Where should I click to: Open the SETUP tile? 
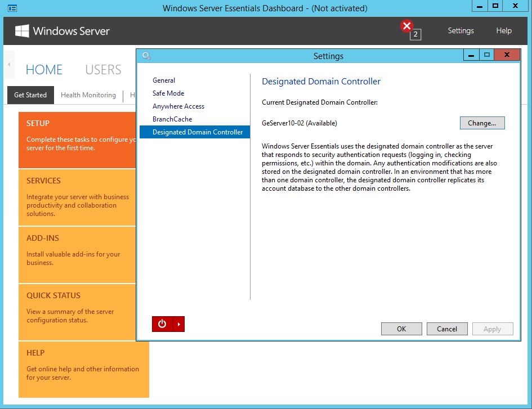[x=77, y=140]
